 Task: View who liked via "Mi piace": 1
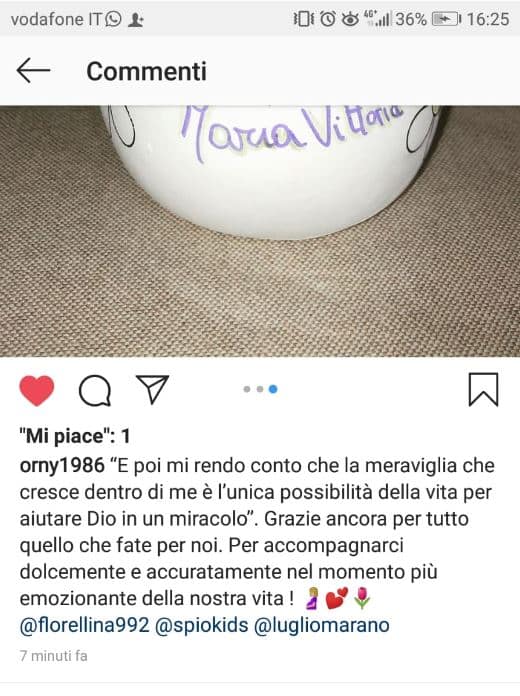pyautogui.click(x=75, y=436)
